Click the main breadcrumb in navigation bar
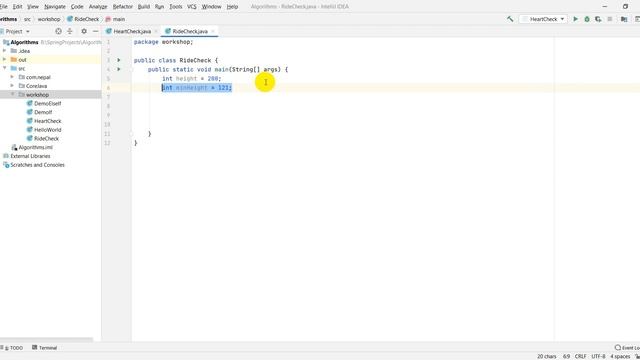The image size is (640, 360). pyautogui.click(x=116, y=19)
